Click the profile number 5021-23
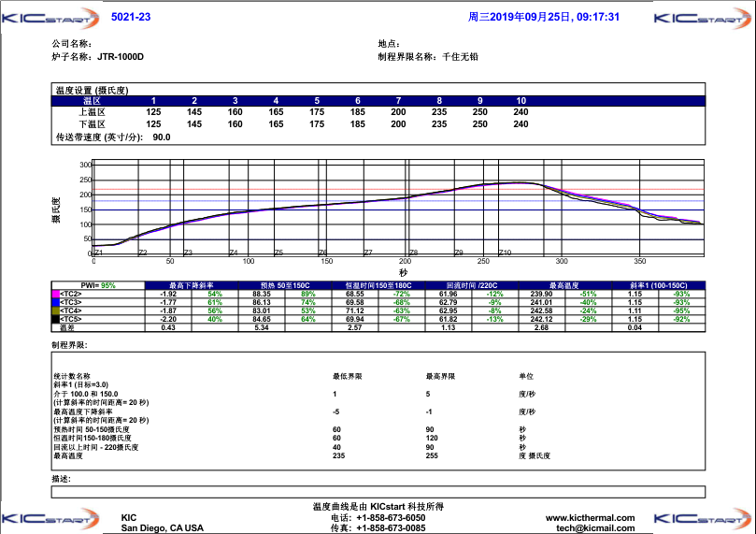This screenshot has width=756, height=534. [131, 17]
